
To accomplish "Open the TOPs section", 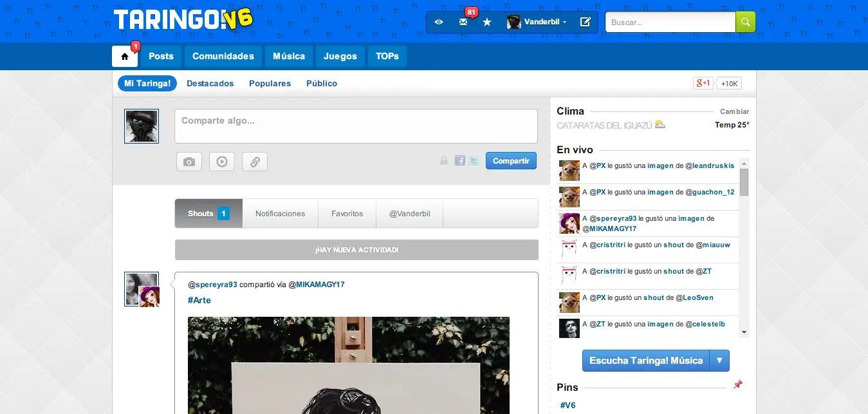I will pyautogui.click(x=387, y=57).
